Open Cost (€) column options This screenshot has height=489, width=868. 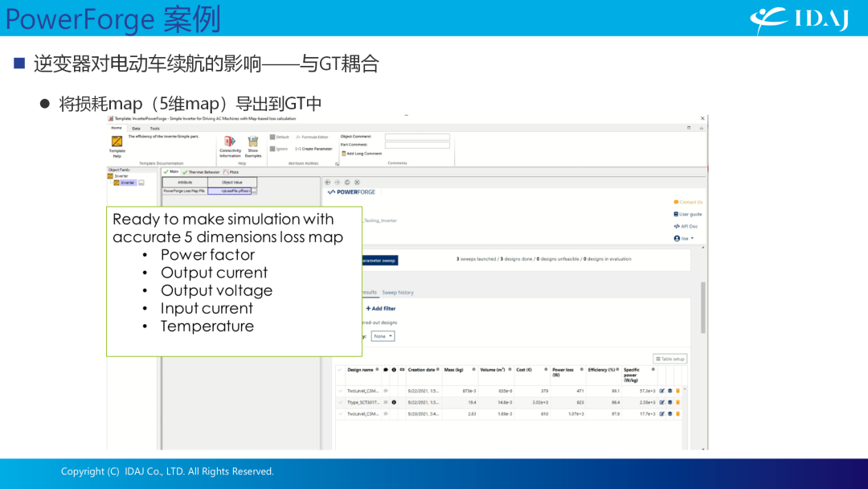click(x=546, y=370)
